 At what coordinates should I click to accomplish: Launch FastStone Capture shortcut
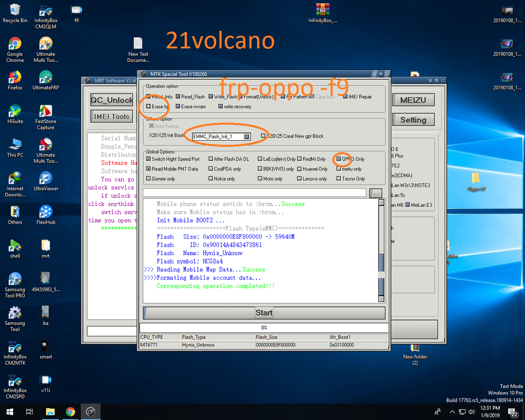point(46,117)
